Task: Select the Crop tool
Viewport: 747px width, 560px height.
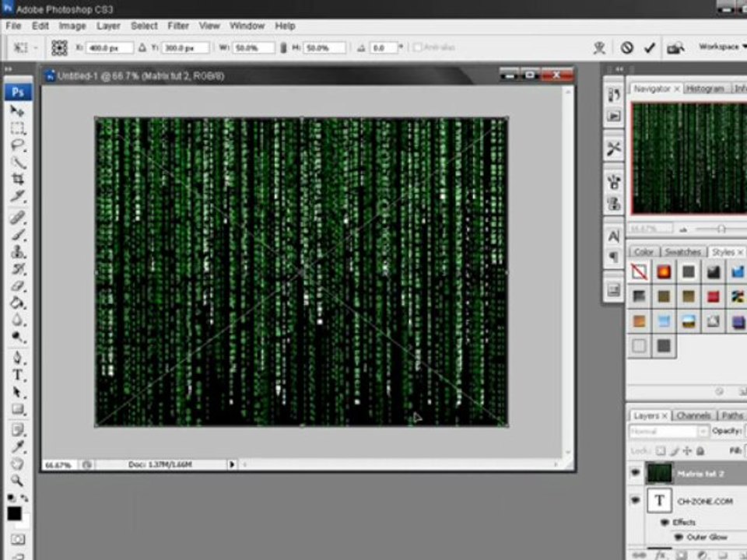Action: coord(18,179)
